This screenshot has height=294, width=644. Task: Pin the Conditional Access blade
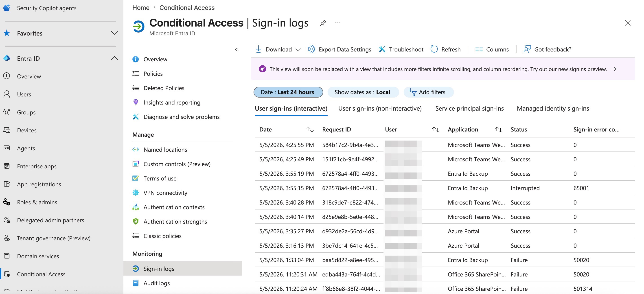tap(323, 23)
